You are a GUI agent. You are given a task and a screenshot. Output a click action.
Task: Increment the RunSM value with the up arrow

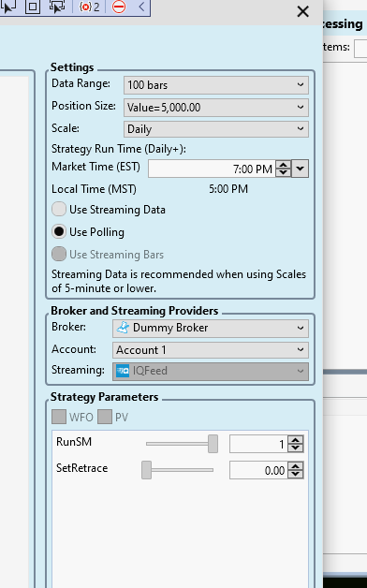(296, 440)
